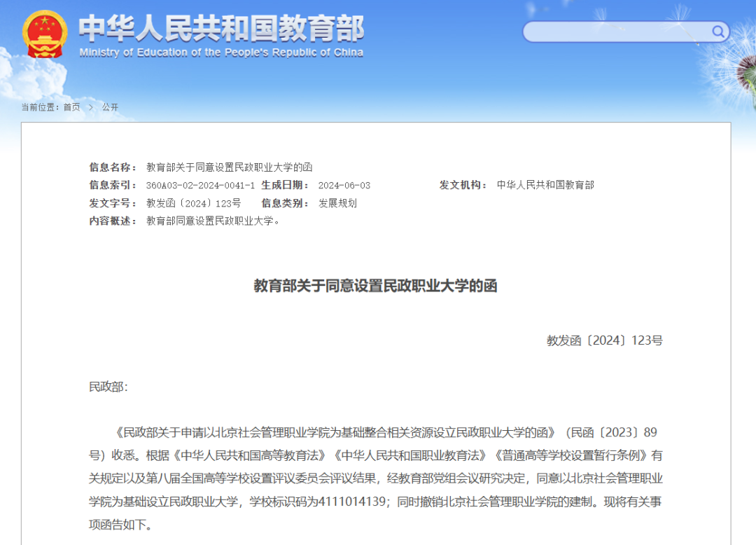Open the 公开 breadcrumb link
This screenshot has height=545, width=756.
tap(109, 106)
